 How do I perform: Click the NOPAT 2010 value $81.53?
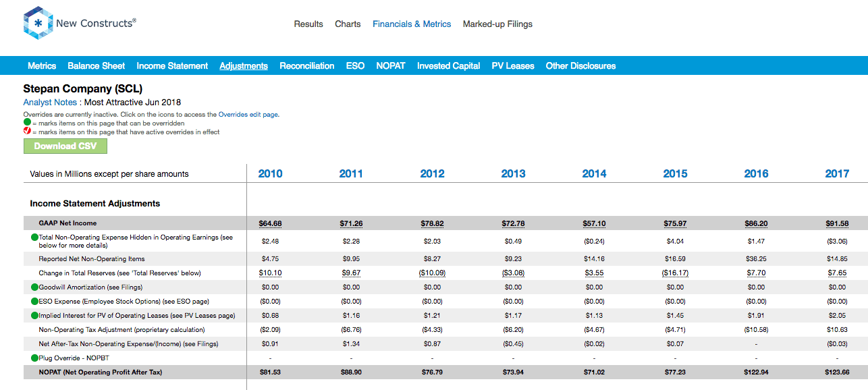270,372
